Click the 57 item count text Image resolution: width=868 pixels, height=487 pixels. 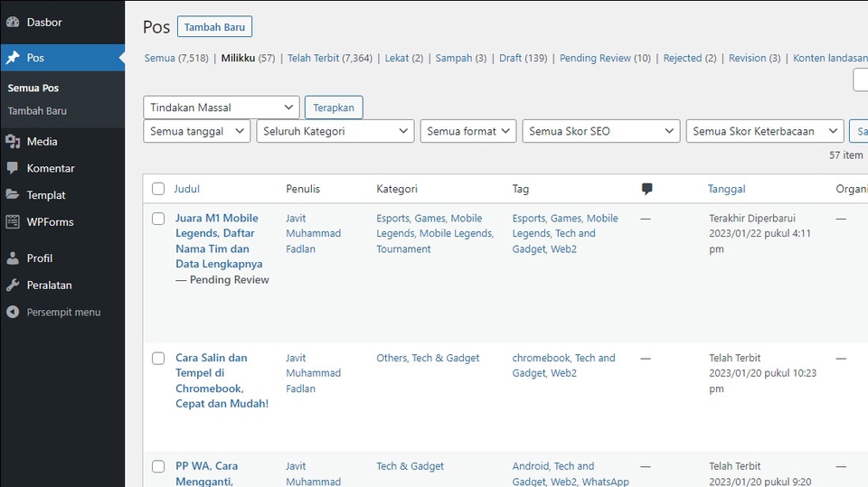[845, 155]
